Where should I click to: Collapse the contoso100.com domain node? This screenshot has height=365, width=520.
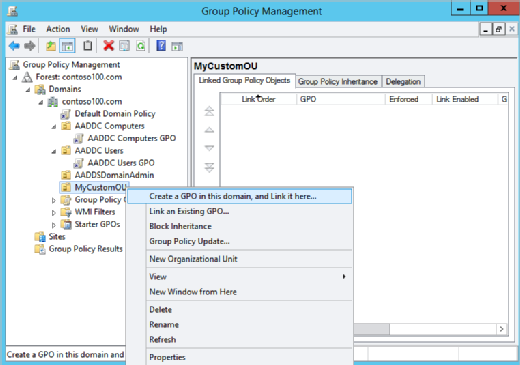[41, 102]
